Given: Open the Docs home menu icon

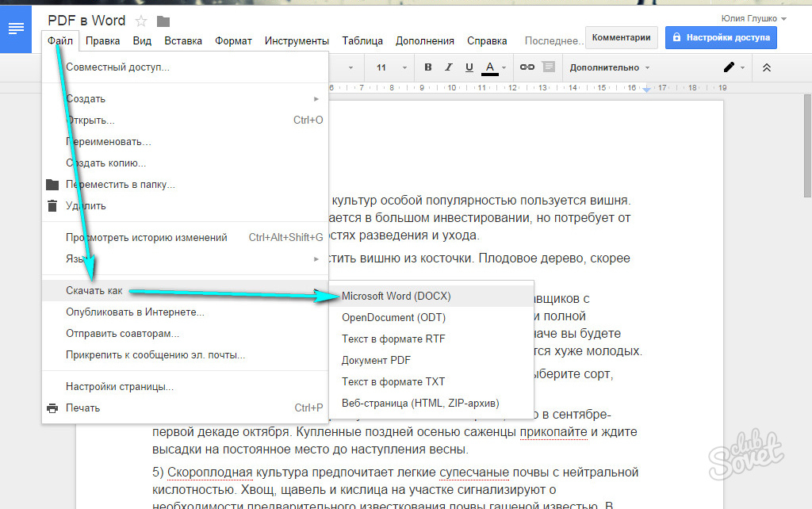Looking at the screenshot, I should coord(16,29).
